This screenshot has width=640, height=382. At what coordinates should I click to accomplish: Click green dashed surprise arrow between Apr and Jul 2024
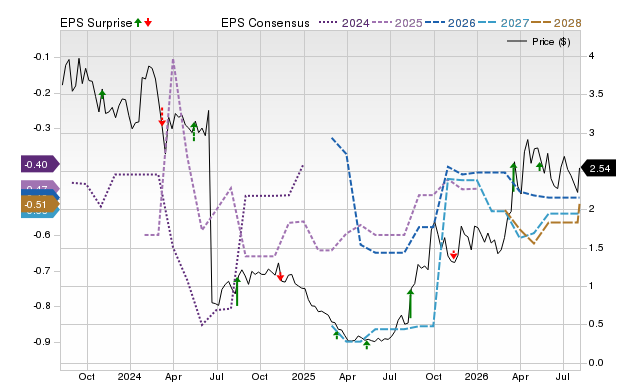[x=194, y=131]
